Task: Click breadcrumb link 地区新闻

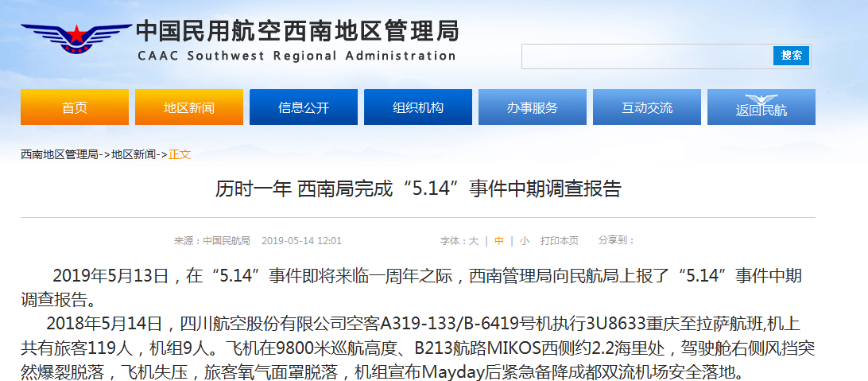Action: [x=134, y=154]
